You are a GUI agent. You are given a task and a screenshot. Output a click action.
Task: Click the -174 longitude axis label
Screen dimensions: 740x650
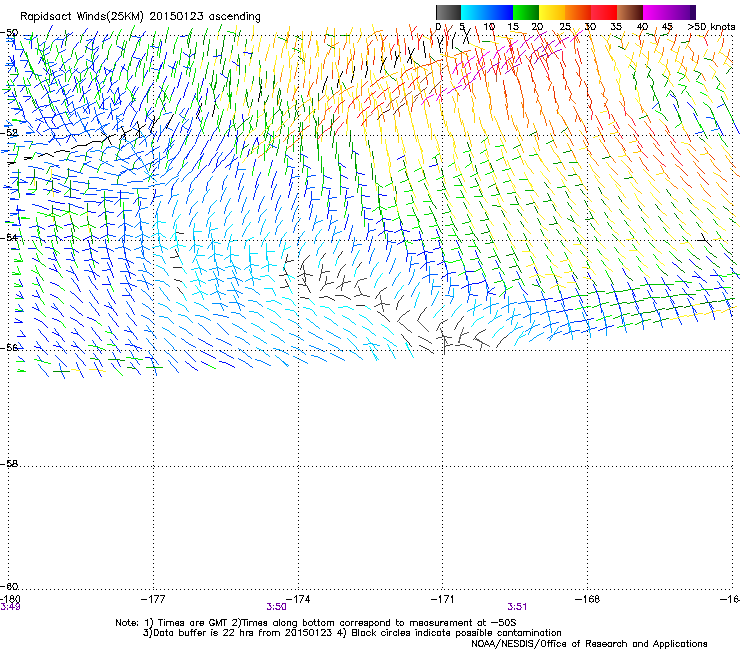pos(298,599)
